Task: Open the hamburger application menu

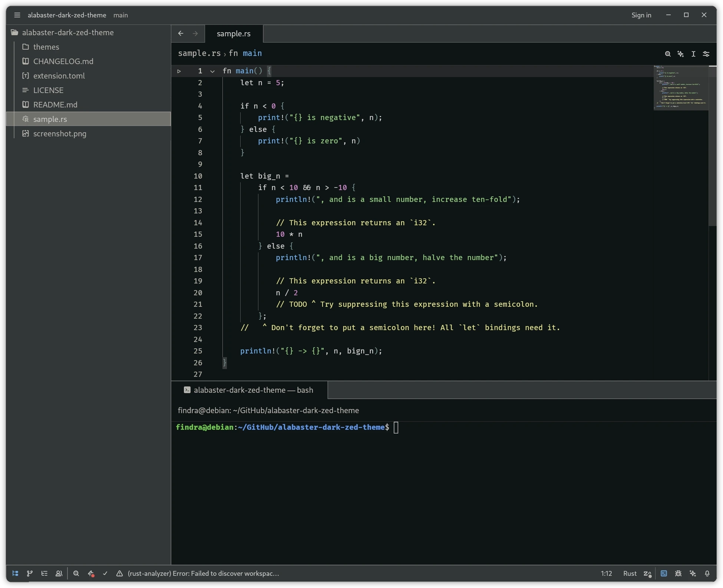Action: pos(17,15)
